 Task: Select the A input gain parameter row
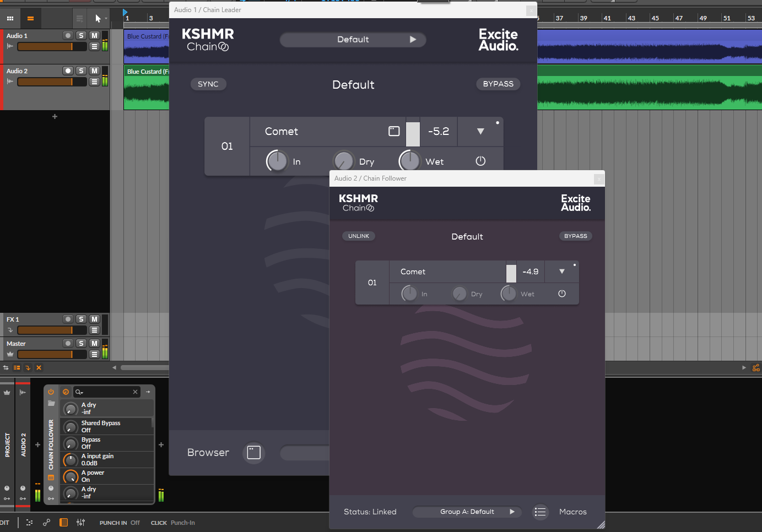(107, 459)
